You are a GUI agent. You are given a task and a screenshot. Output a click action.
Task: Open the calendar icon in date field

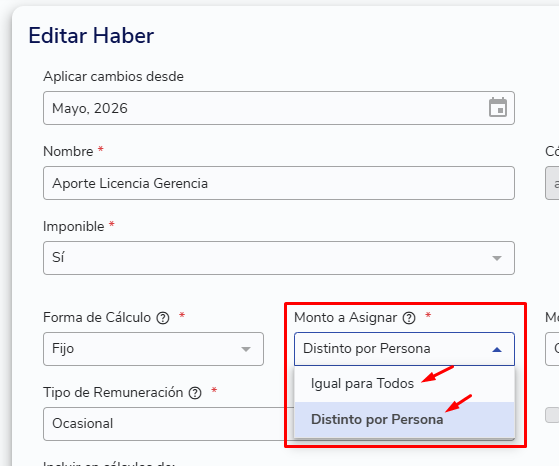[498, 107]
